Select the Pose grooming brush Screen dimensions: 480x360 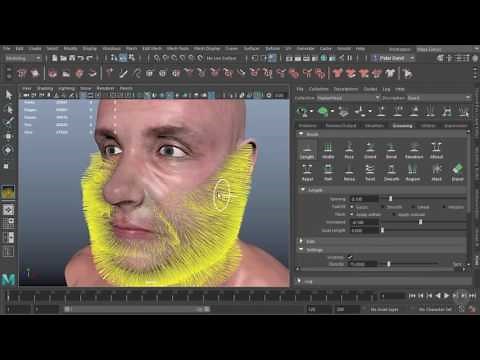(349, 150)
